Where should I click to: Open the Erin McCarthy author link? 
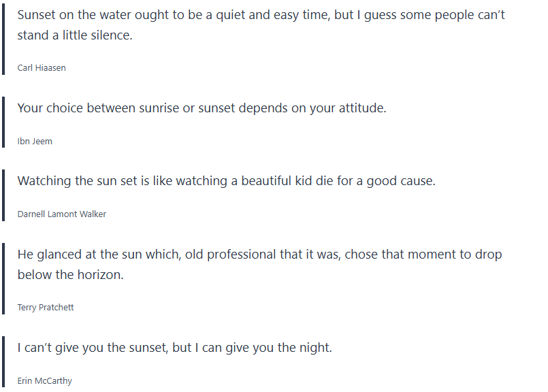click(44, 381)
